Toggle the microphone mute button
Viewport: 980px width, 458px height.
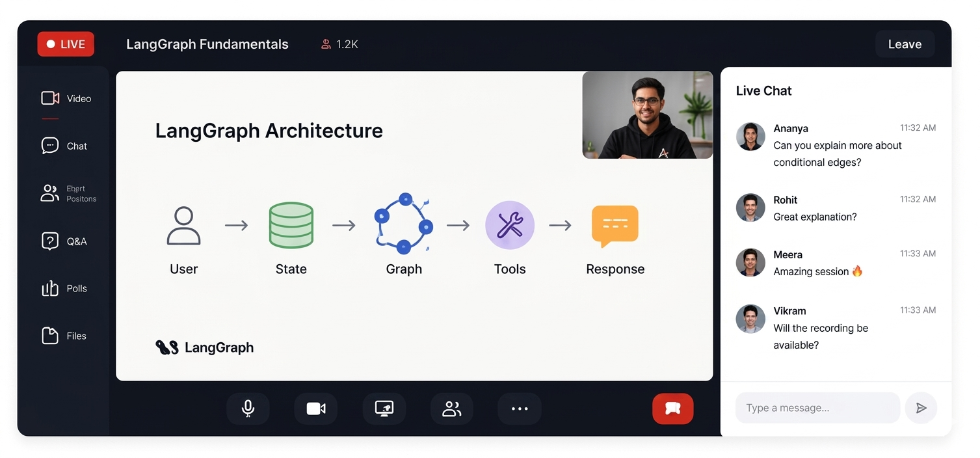pos(248,409)
